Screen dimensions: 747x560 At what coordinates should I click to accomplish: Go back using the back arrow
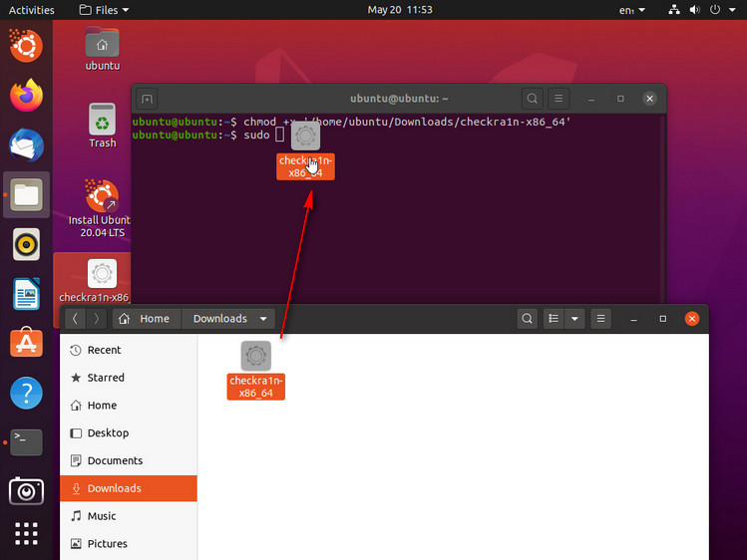point(76,319)
